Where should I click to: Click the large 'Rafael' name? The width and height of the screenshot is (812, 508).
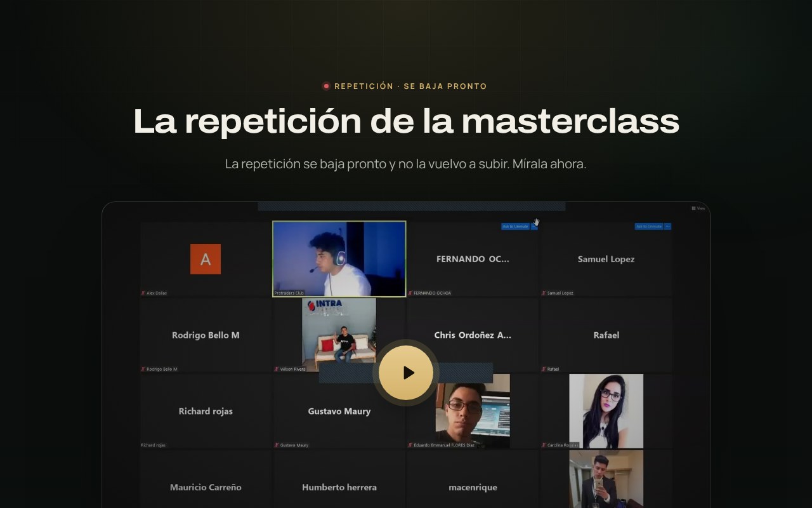pos(606,335)
